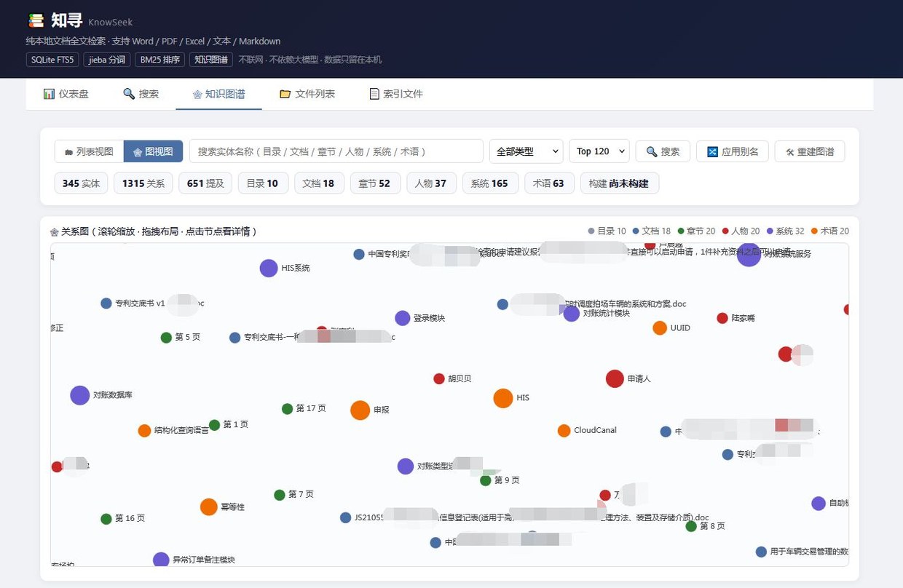Screen dimensions: 903x588
Task: Select the large purple 对账系统服务 node
Action: [749, 255]
